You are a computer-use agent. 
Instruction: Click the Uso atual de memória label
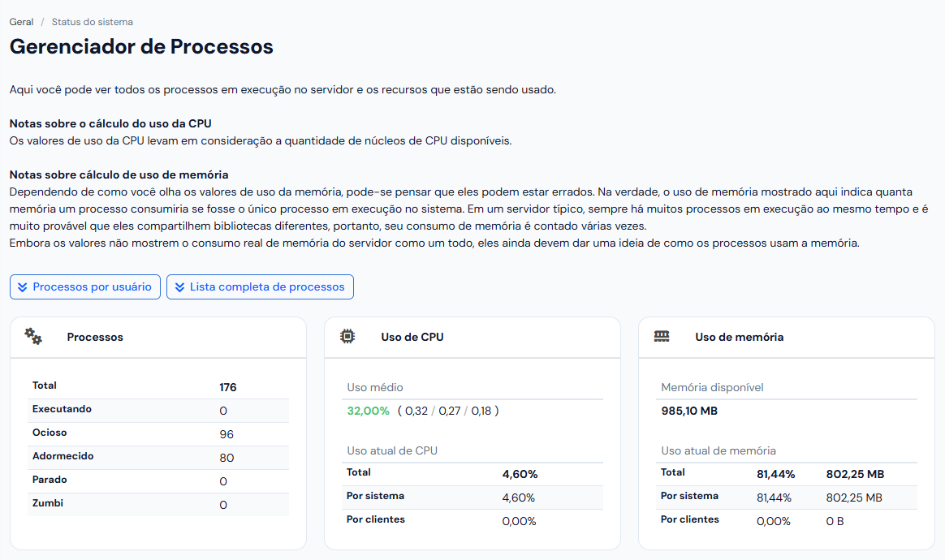718,450
